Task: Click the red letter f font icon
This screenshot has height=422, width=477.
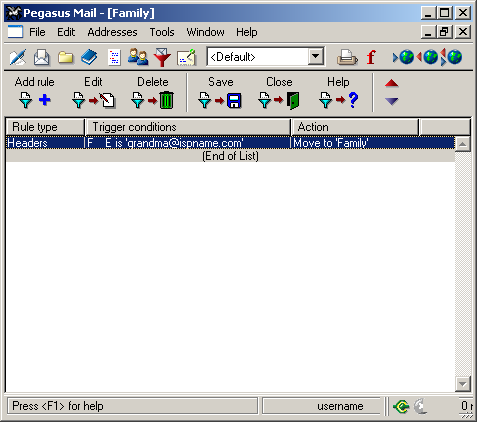Action: [371, 57]
